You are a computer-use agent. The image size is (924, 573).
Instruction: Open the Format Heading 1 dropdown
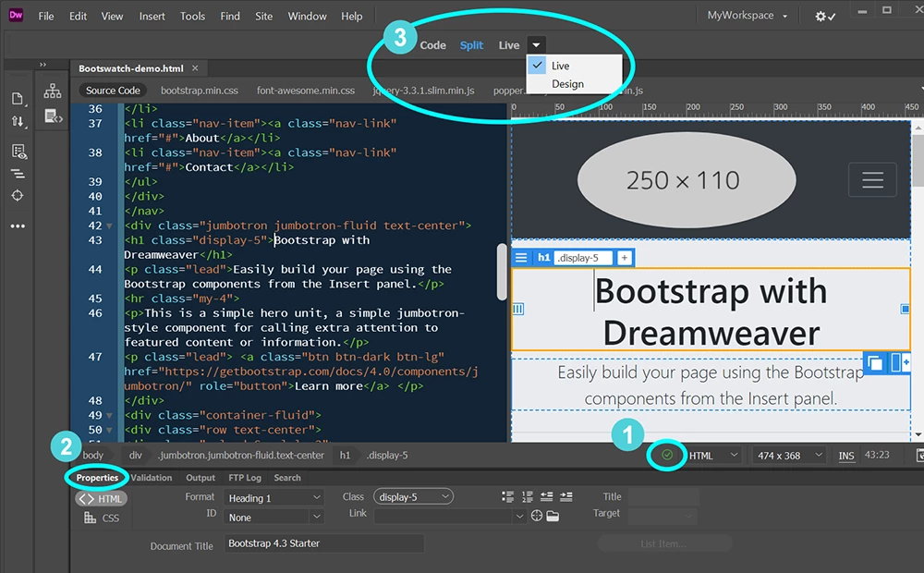click(274, 498)
